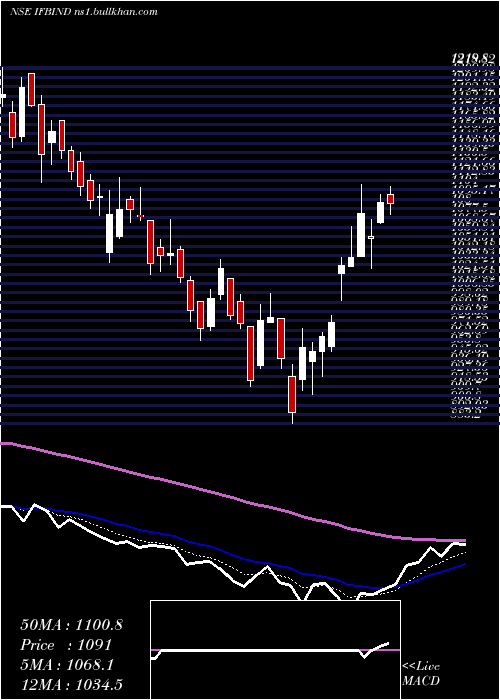
Task: Click the <<Live MACD label
Action: 421,674
